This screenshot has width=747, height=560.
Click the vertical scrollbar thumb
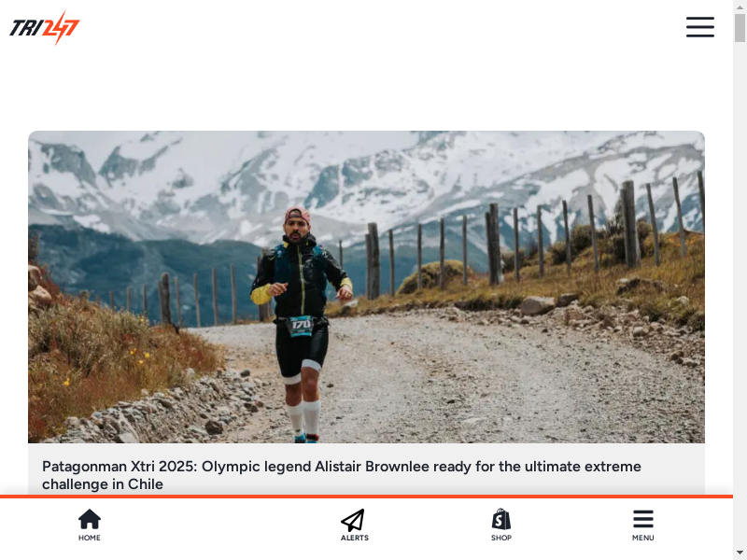click(x=740, y=28)
